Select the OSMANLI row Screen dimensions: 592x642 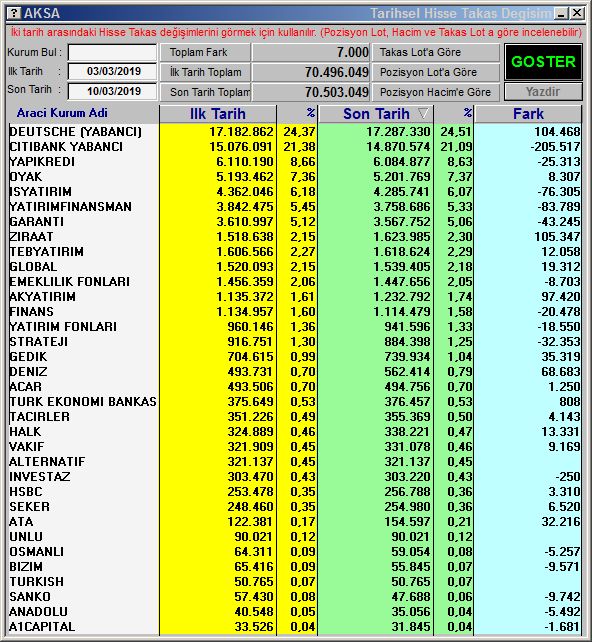pos(295,552)
